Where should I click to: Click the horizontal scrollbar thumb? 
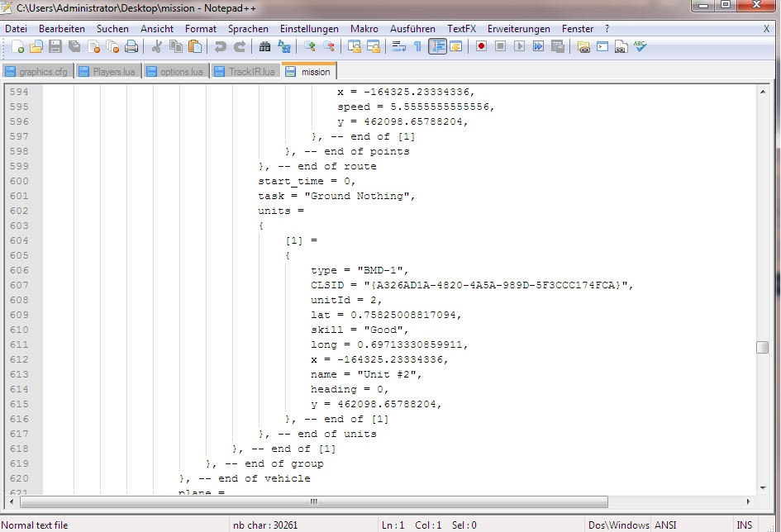point(314,501)
